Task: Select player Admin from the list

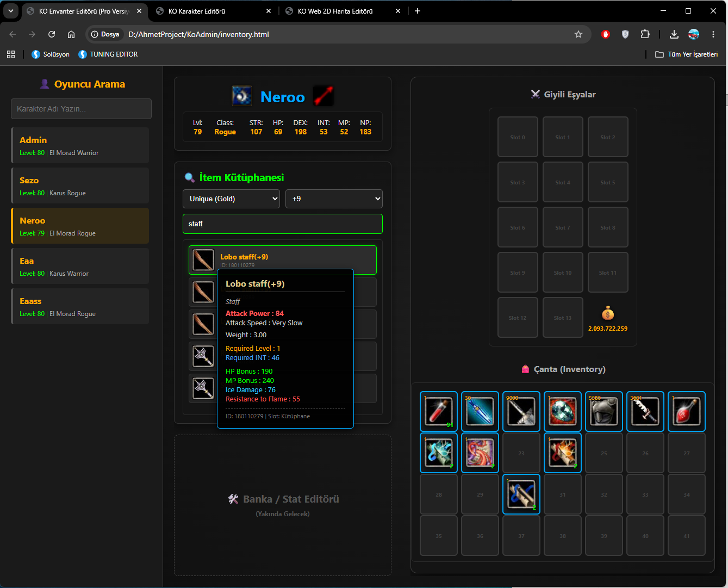Action: pos(80,145)
